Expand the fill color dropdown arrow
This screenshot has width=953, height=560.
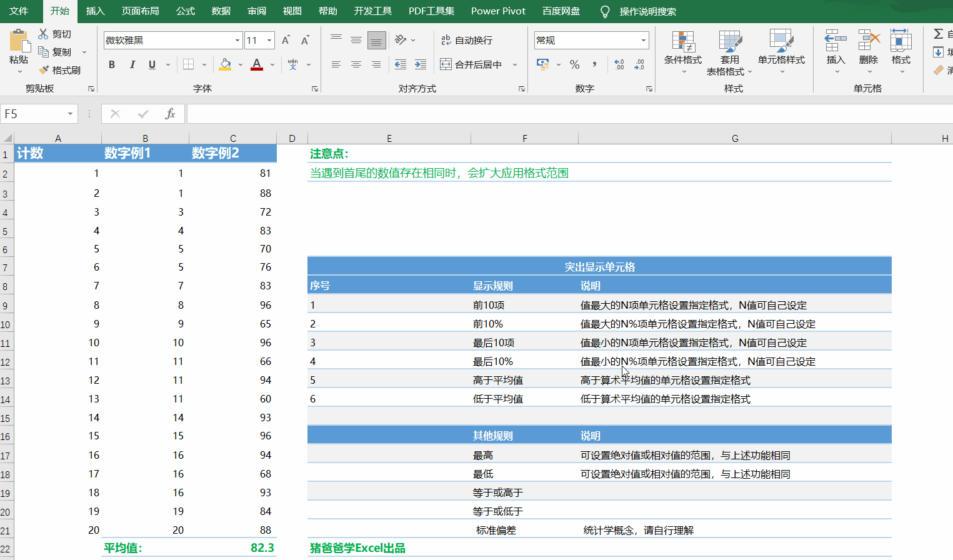(x=241, y=64)
